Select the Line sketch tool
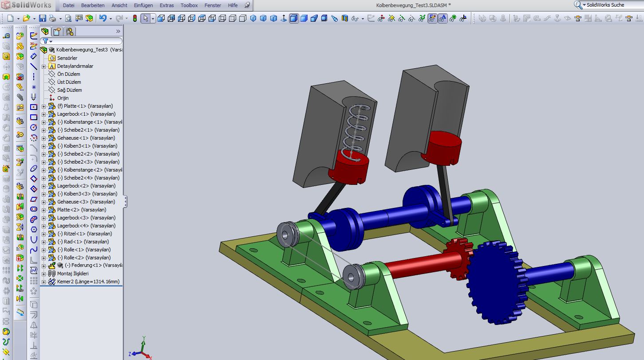Image resolution: width=644 pixels, height=360 pixels. click(x=34, y=67)
